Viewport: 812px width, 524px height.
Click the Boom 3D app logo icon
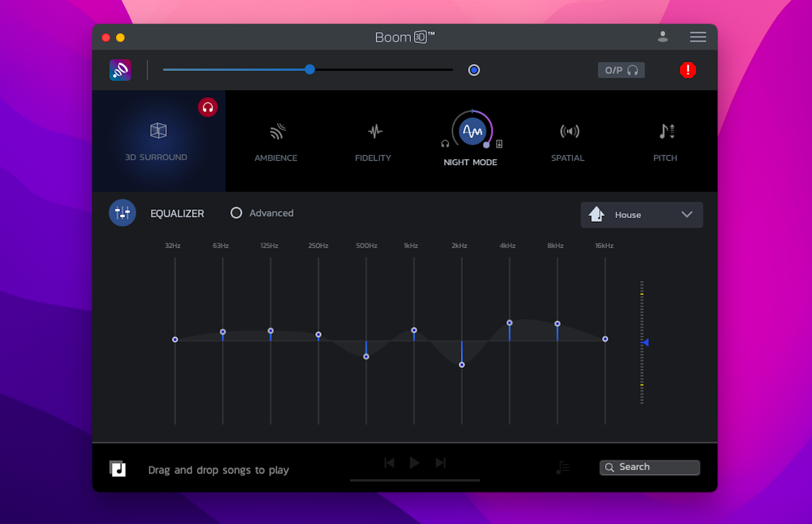coord(120,70)
